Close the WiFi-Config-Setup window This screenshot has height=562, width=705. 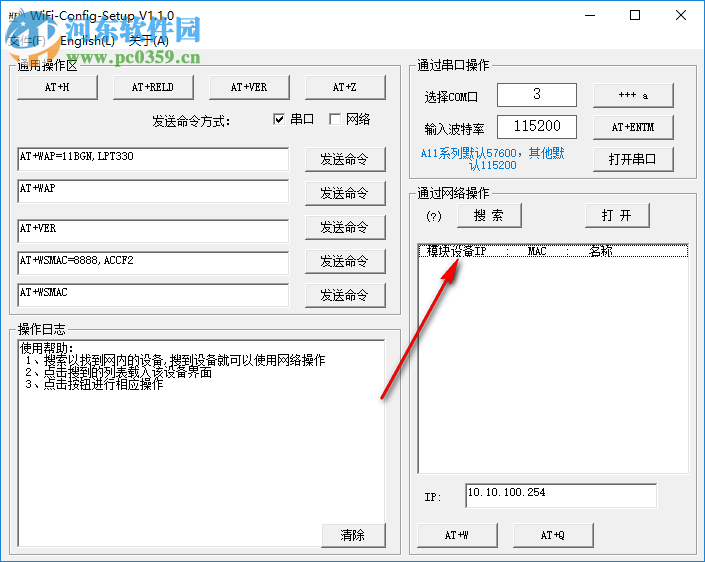681,15
